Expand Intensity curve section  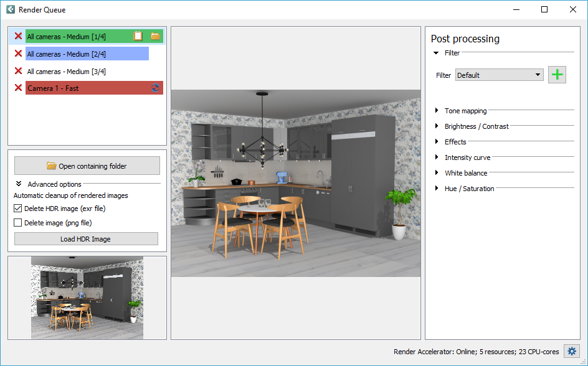click(437, 157)
